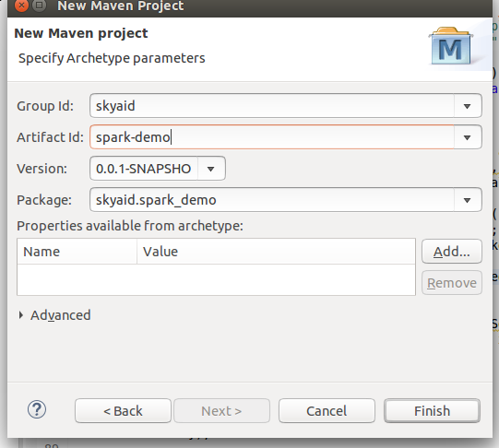Click the greyed-out Next > button
The width and height of the screenshot is (499, 448).
pyautogui.click(x=221, y=411)
